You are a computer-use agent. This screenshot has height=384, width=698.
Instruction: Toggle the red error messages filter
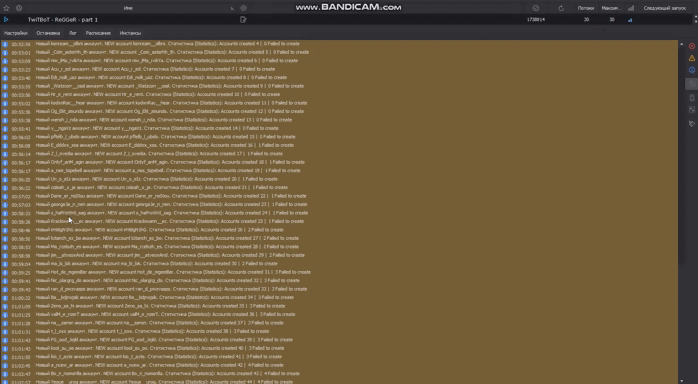coord(692,46)
